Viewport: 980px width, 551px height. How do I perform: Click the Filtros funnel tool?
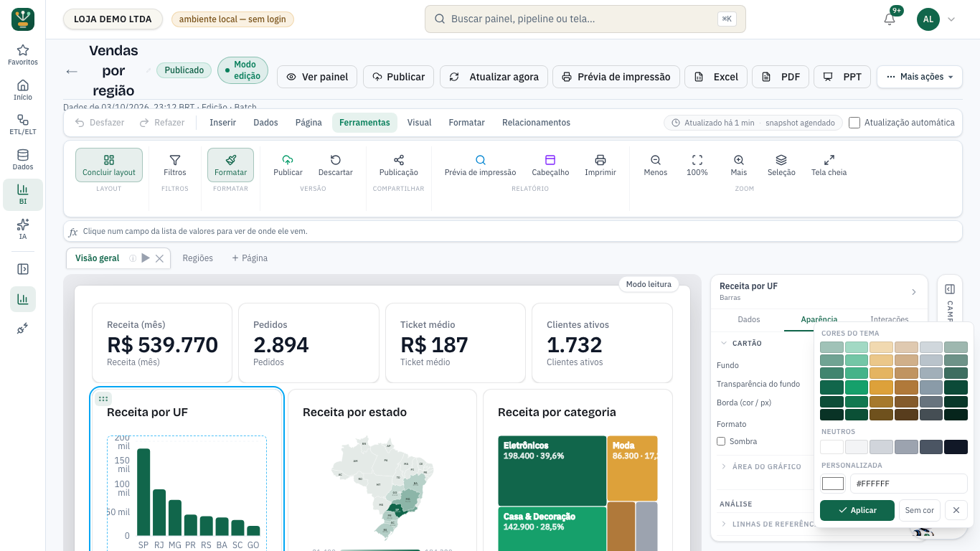[174, 165]
